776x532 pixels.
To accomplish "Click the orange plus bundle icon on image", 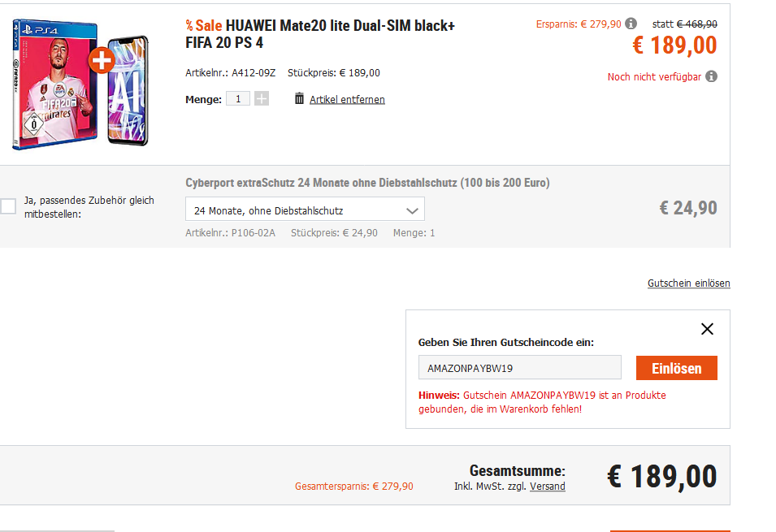I will coord(102,60).
